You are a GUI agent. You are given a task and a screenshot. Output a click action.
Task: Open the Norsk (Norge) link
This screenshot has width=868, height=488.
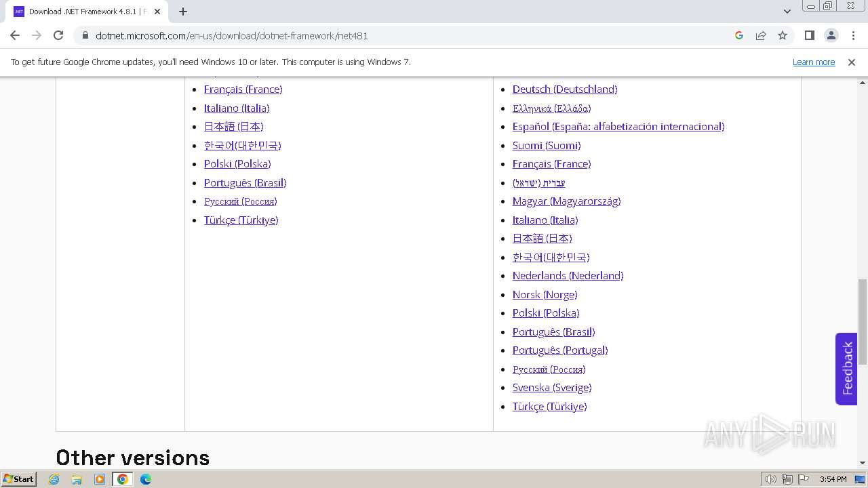click(x=545, y=294)
